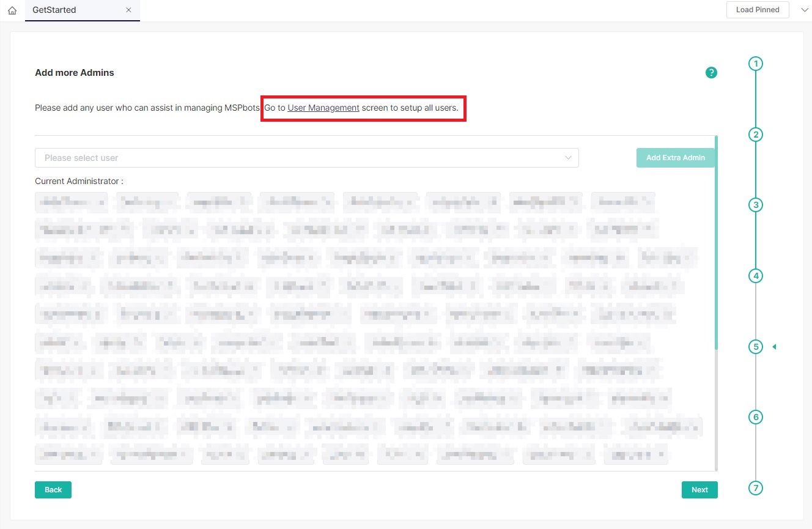The height and width of the screenshot is (529, 812).
Task: Open the User Management link
Action: point(323,108)
